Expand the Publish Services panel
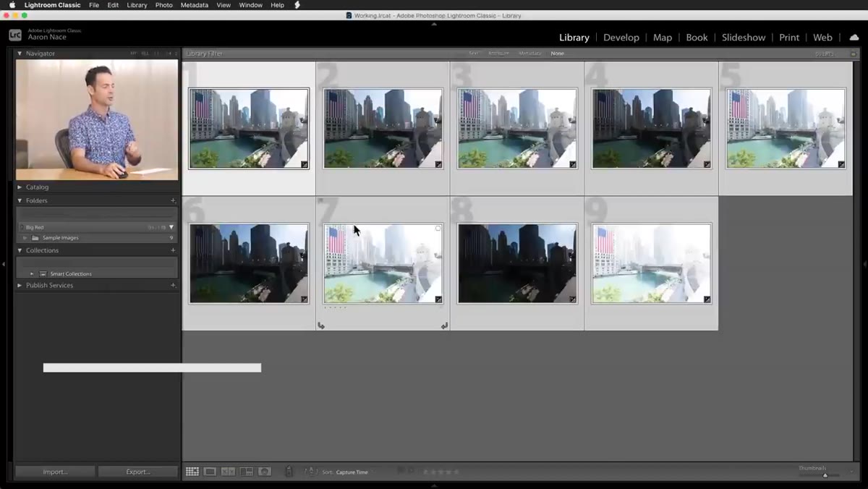 coord(20,285)
